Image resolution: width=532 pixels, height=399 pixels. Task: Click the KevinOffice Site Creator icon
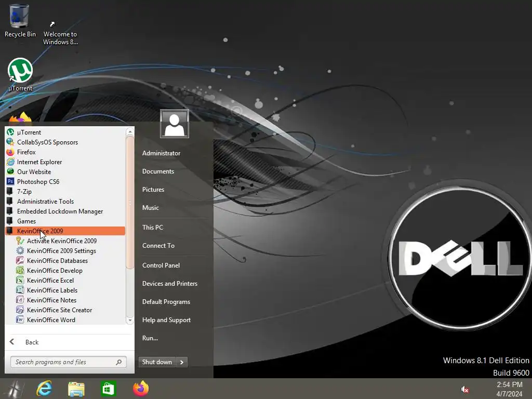click(20, 310)
